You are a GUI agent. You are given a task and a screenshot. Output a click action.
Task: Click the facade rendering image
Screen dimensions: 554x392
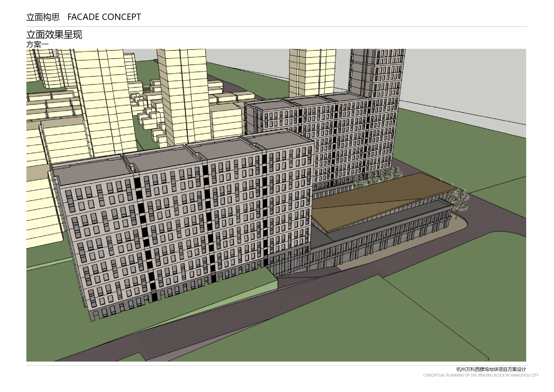click(276, 205)
